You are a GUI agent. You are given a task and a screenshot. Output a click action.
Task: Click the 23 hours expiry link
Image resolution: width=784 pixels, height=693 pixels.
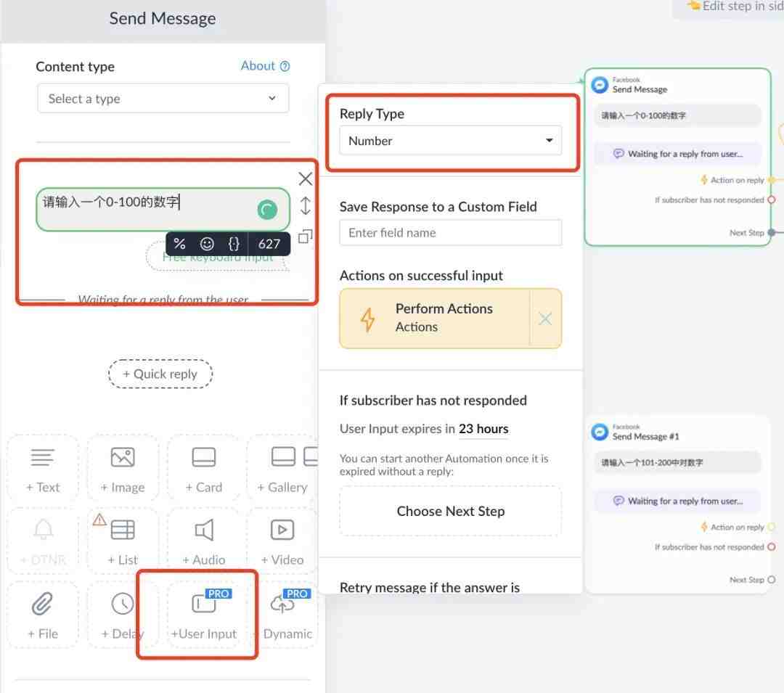(x=483, y=429)
